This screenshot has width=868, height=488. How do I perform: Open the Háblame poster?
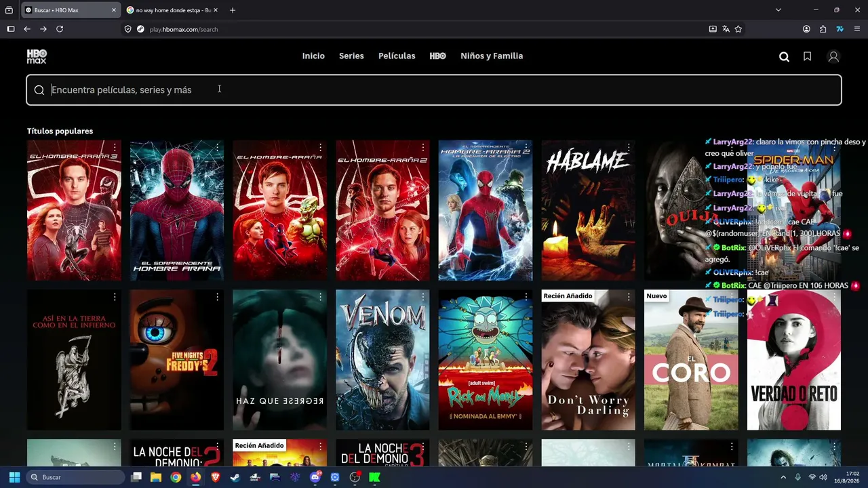588,210
